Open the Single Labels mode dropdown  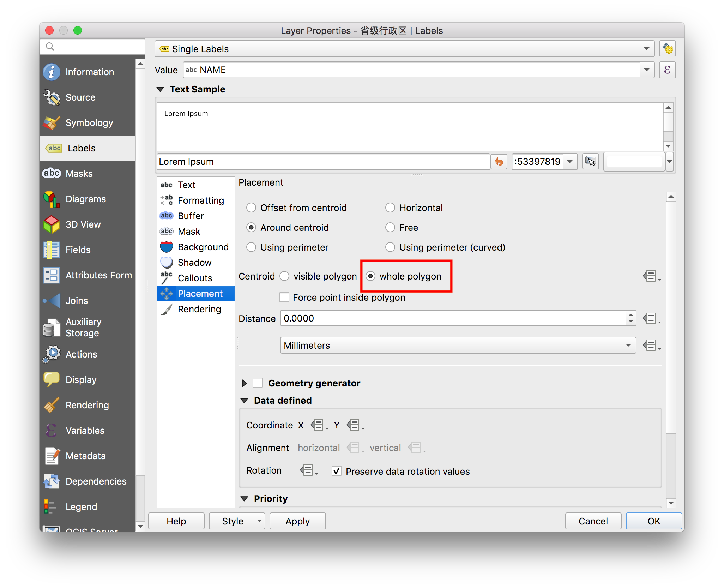tap(404, 49)
